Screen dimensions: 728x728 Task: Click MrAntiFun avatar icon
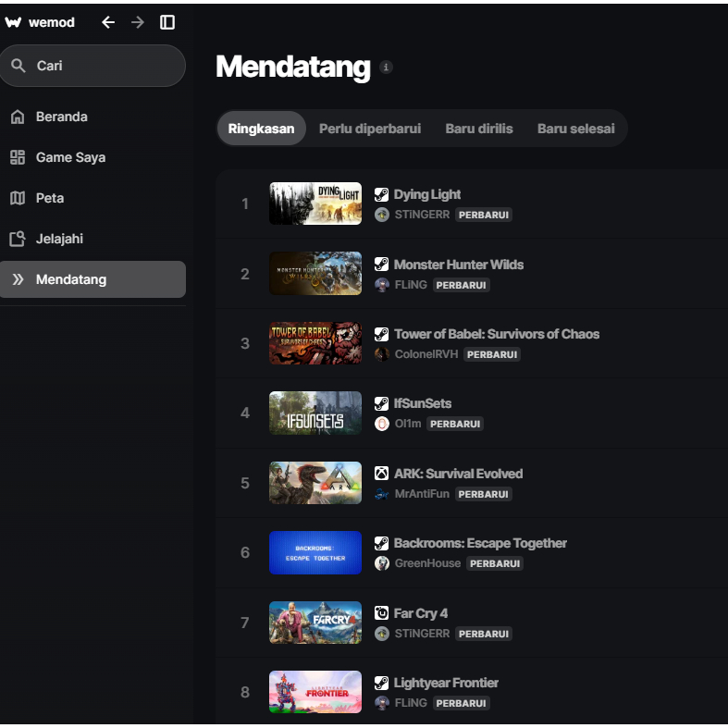point(382,494)
